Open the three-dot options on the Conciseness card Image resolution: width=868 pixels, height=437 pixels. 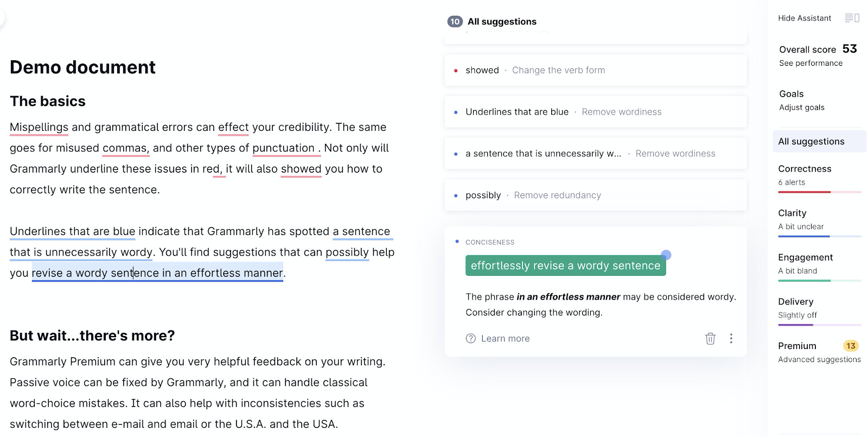click(731, 338)
